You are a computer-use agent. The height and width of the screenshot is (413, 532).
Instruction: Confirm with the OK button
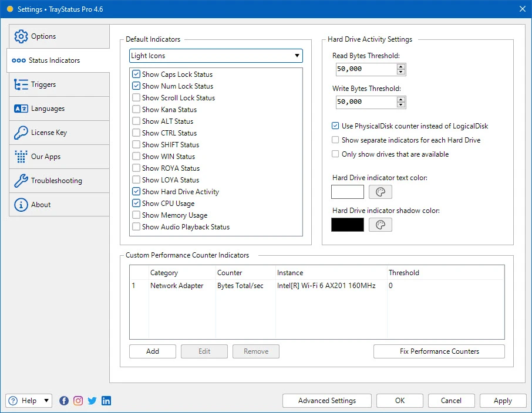pyautogui.click(x=400, y=401)
